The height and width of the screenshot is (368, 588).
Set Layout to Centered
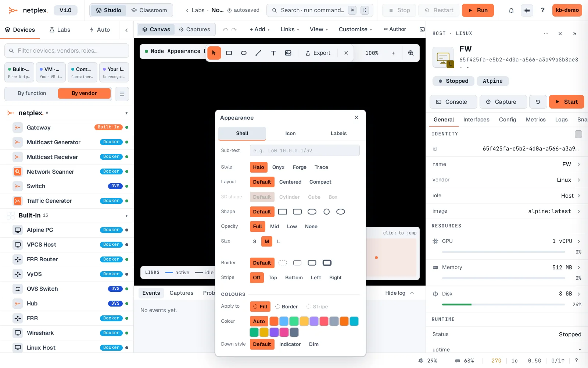coord(290,182)
